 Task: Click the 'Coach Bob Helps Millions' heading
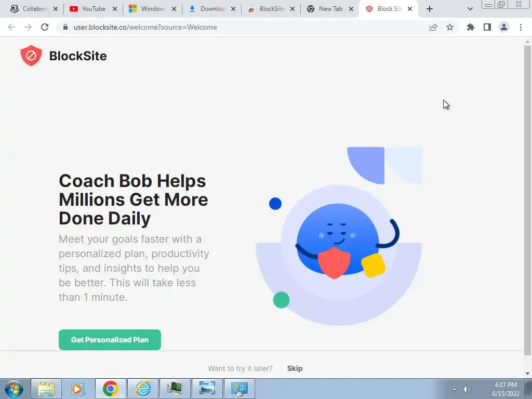134,199
